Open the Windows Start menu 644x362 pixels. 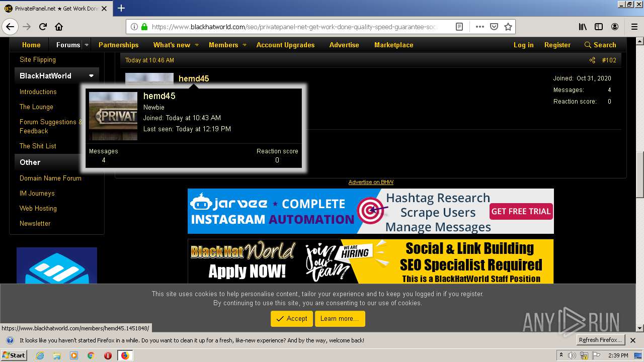point(14,355)
